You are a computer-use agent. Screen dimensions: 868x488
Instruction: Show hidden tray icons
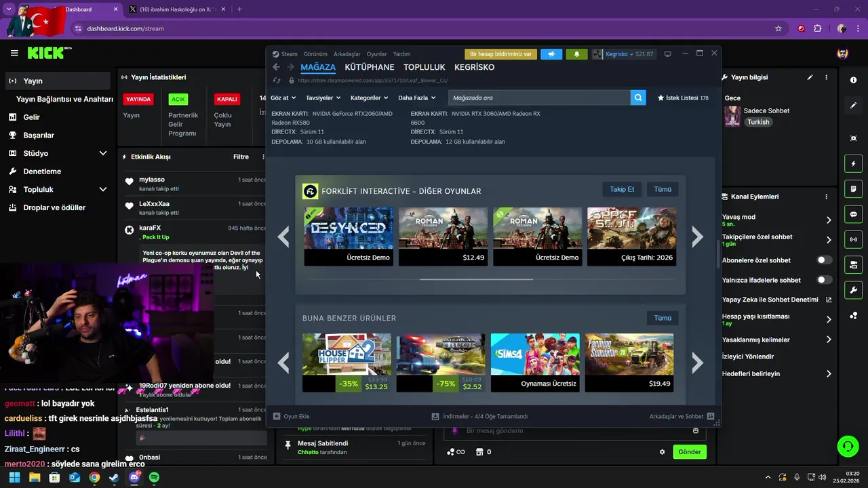[x=768, y=477]
